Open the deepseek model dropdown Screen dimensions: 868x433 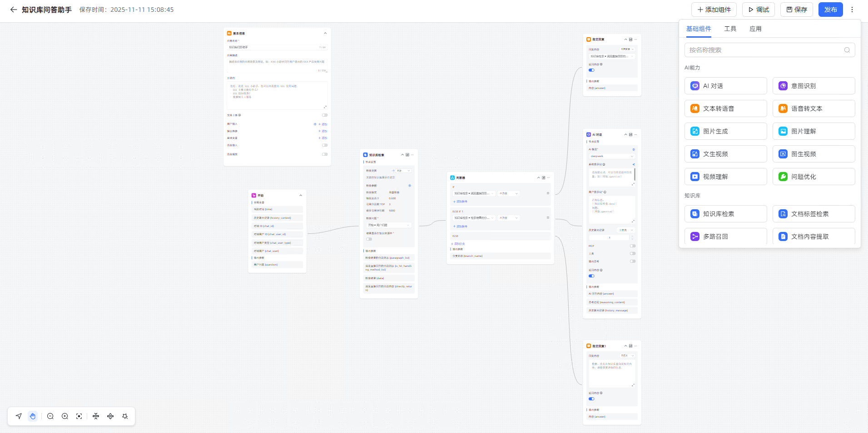[611, 156]
